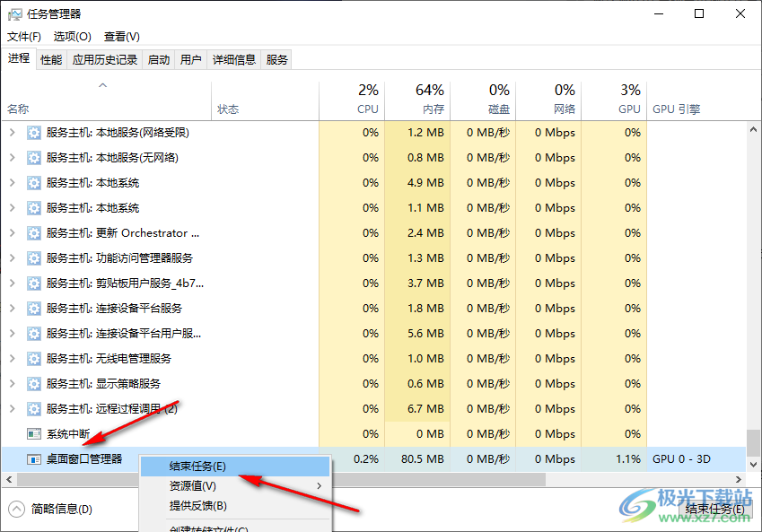Screen dimensions: 762x532
Task: Click the 简略信息 collapse arrow icon
Action: (x=16, y=510)
